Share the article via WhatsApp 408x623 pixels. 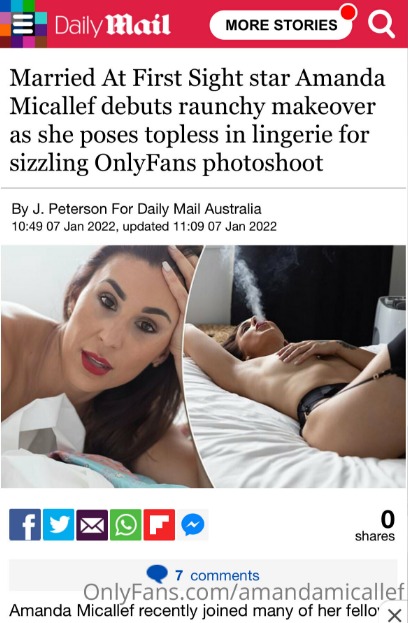click(126, 524)
